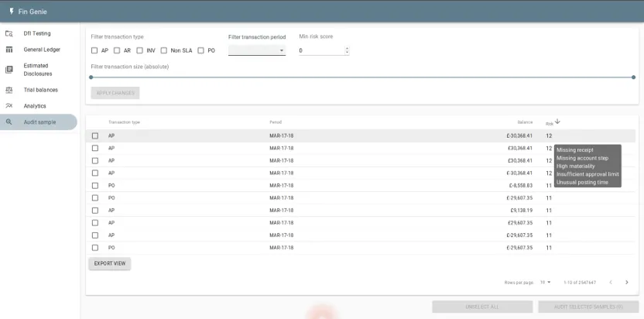Open Estimated Disclosures section
The width and height of the screenshot is (644, 319).
coord(38,70)
